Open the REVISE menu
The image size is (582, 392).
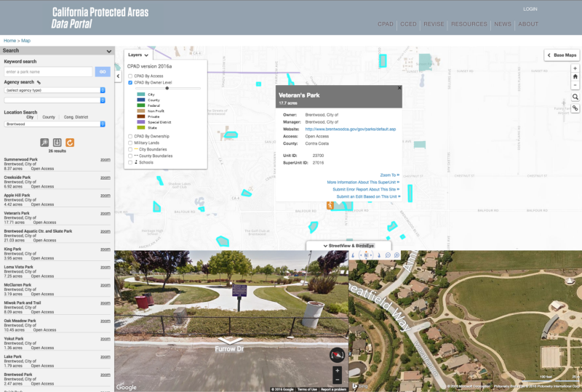tap(434, 24)
